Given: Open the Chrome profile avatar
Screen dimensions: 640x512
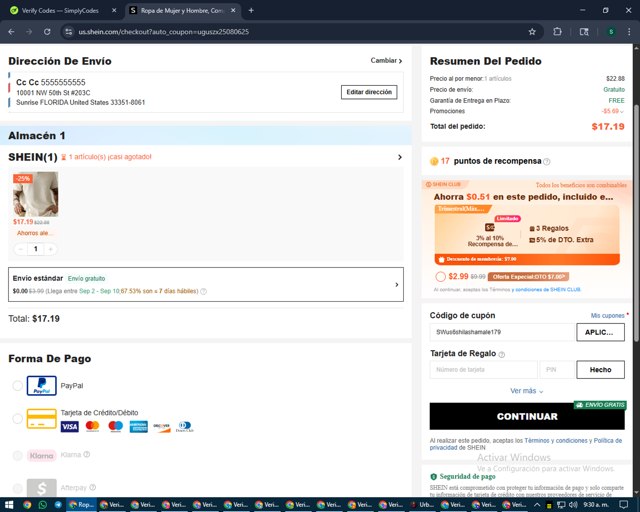Looking at the screenshot, I should click(x=611, y=32).
